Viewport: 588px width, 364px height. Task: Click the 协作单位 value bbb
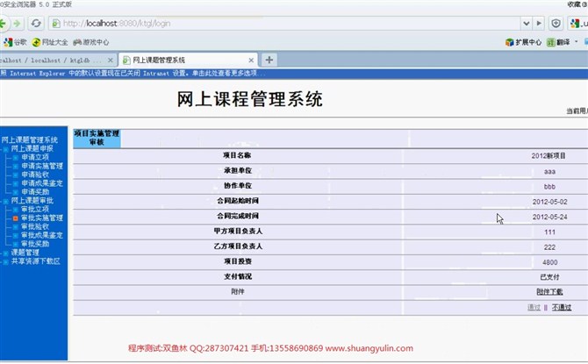(x=549, y=187)
